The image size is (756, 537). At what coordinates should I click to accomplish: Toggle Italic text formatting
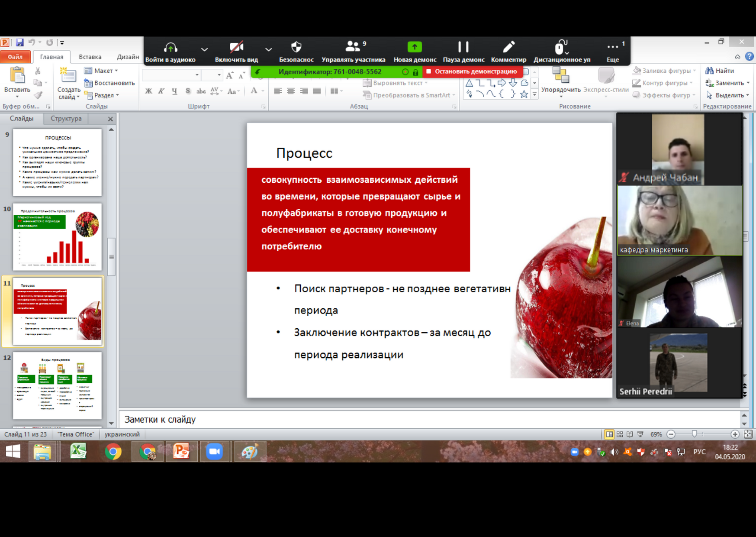[161, 91]
